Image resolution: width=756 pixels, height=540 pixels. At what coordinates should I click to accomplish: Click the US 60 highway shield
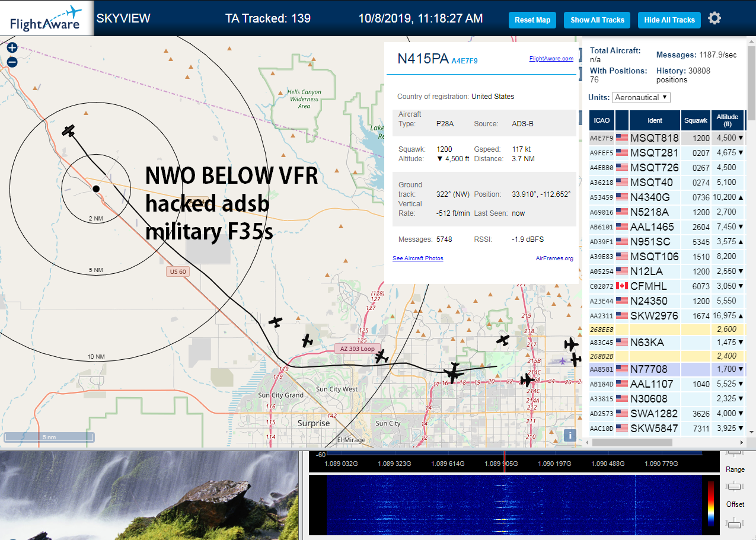click(x=178, y=271)
